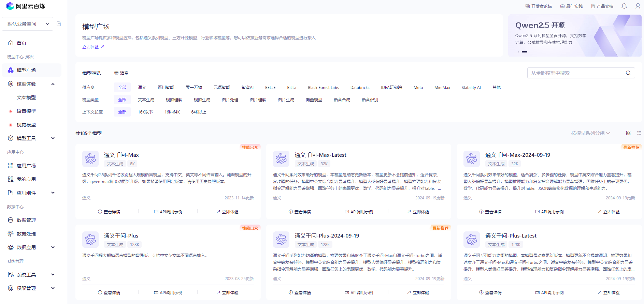Viewport: 644px width, 304px height.
Task: Click the 通义千问-Max-2024-09-19 model logo
Action: [x=472, y=159]
